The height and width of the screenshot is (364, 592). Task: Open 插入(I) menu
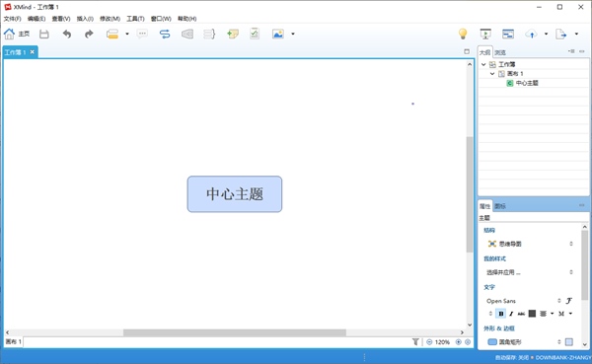(85, 19)
